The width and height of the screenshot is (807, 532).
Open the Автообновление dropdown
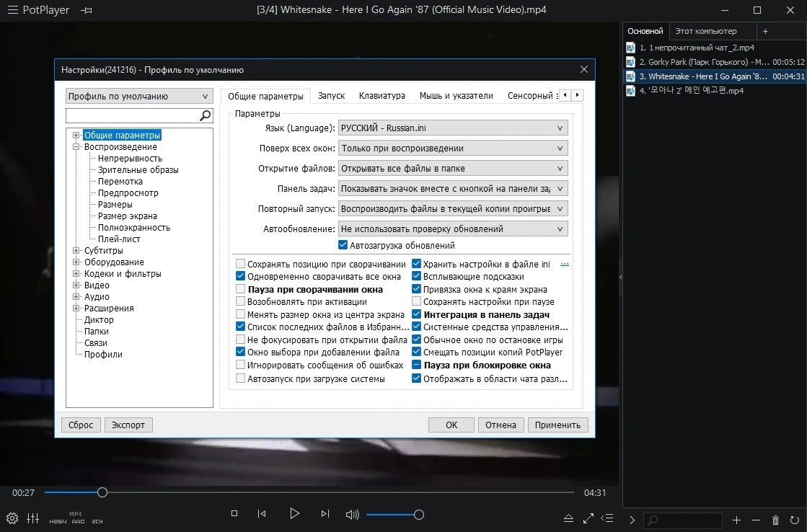[453, 229]
